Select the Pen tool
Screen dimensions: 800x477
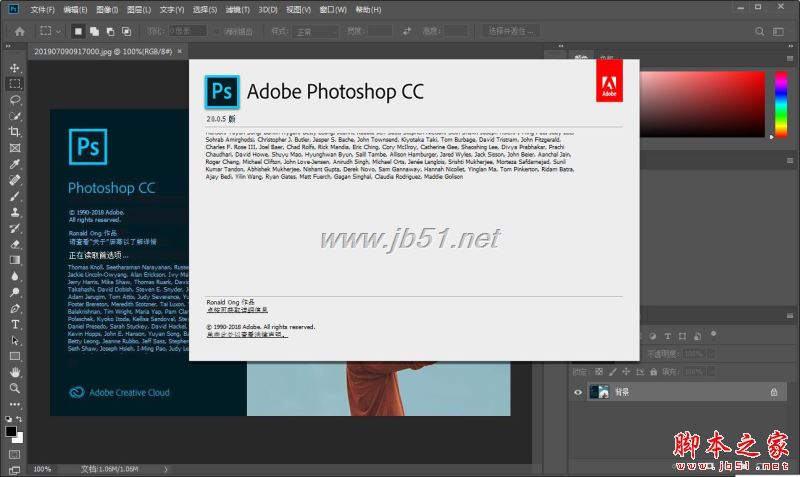point(14,308)
